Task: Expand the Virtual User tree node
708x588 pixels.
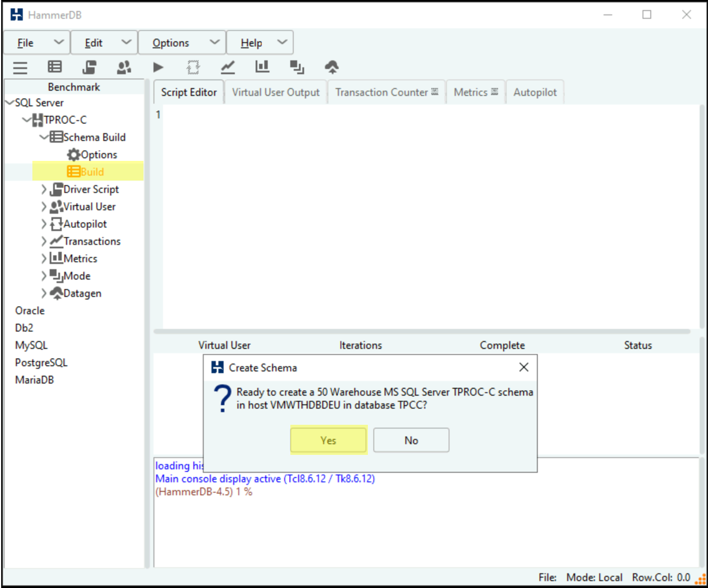Action: (x=44, y=207)
